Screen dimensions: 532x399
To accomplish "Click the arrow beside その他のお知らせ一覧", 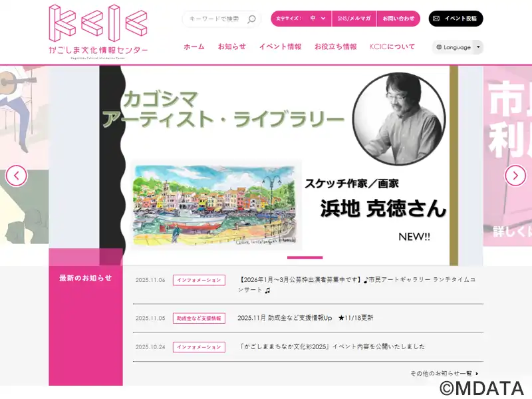I will pos(477,374).
